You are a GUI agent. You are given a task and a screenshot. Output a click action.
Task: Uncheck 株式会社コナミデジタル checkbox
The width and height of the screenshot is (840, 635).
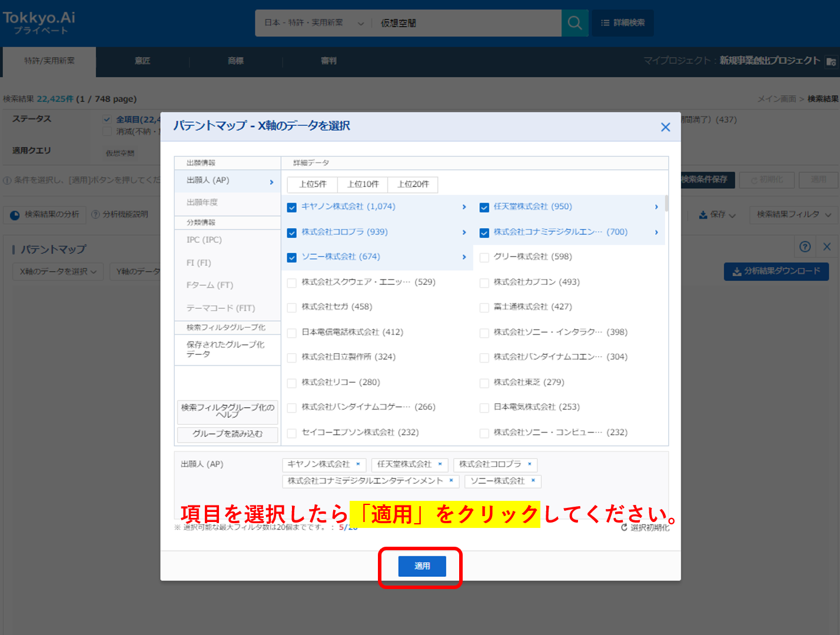pos(484,232)
